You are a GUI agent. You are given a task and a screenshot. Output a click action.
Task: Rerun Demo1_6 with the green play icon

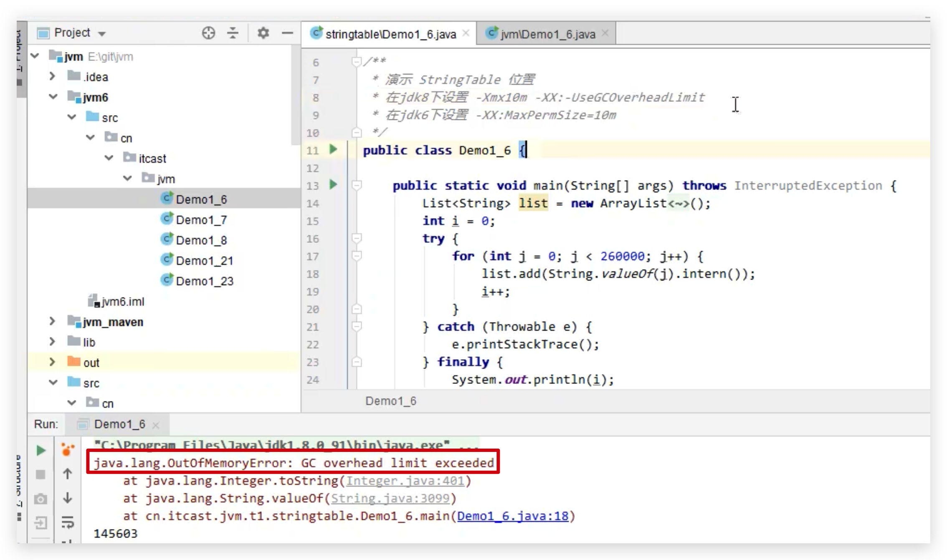coord(41,450)
